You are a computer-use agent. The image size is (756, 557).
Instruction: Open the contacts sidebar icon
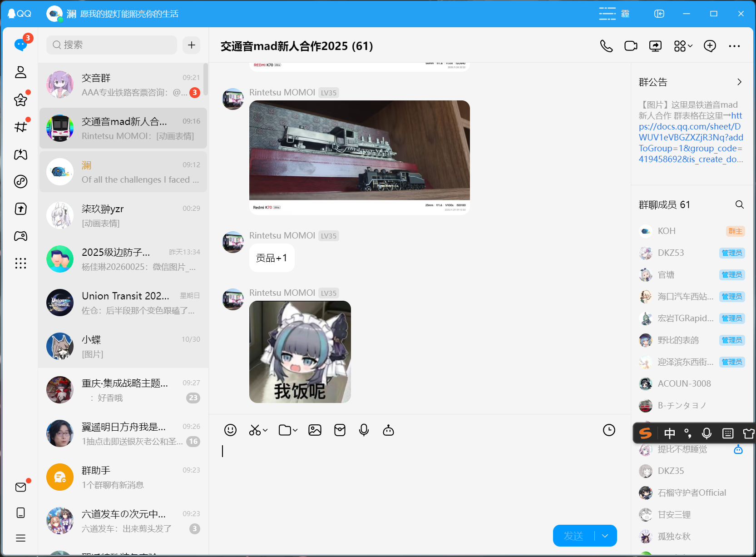(20, 72)
